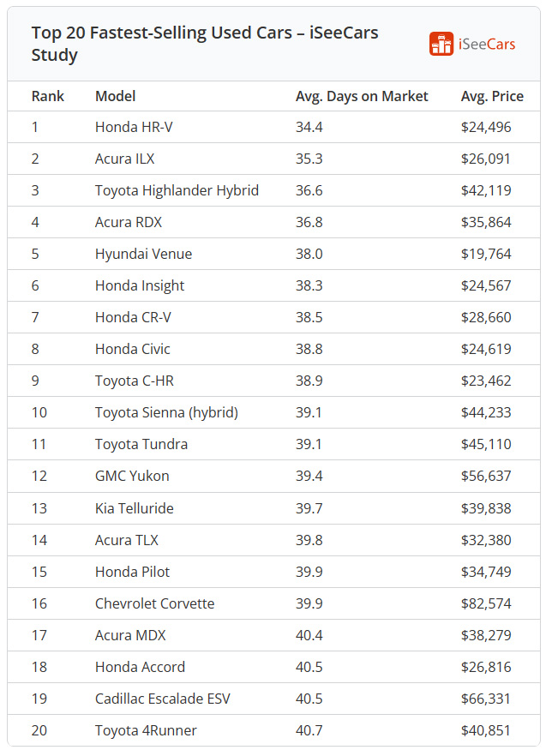Click the Kia Telluride model name
Screen dimensions: 552x756
(x=135, y=508)
